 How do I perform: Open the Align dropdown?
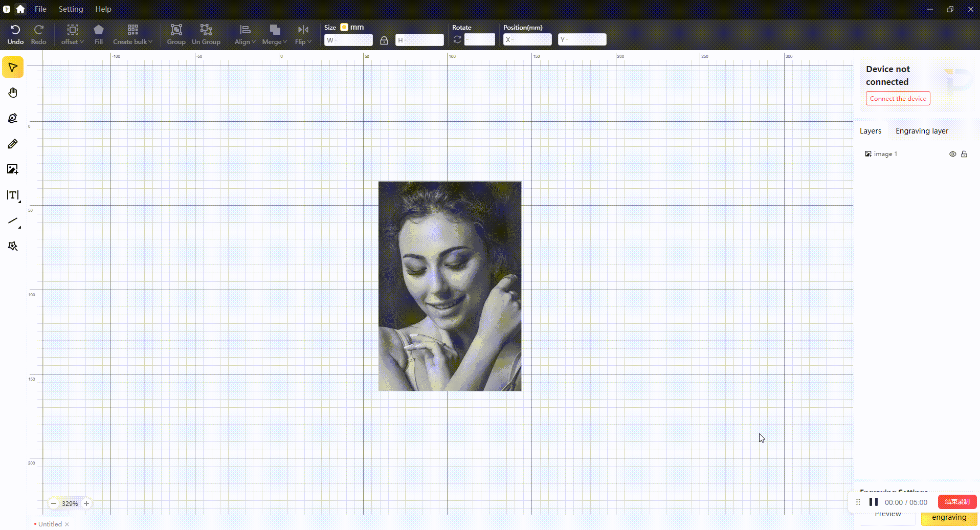coord(245,35)
